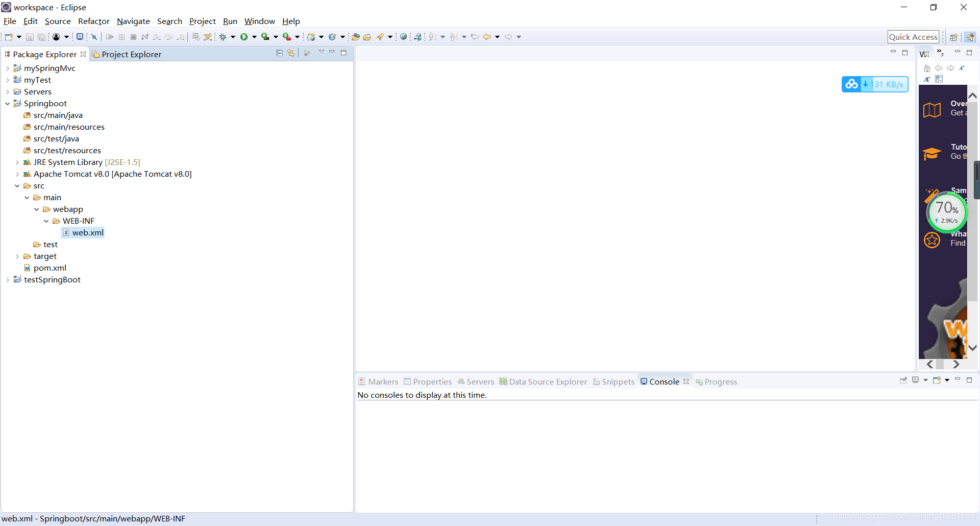Expand the mySpringMvc project
Image resolution: width=980 pixels, height=526 pixels.
click(8, 68)
